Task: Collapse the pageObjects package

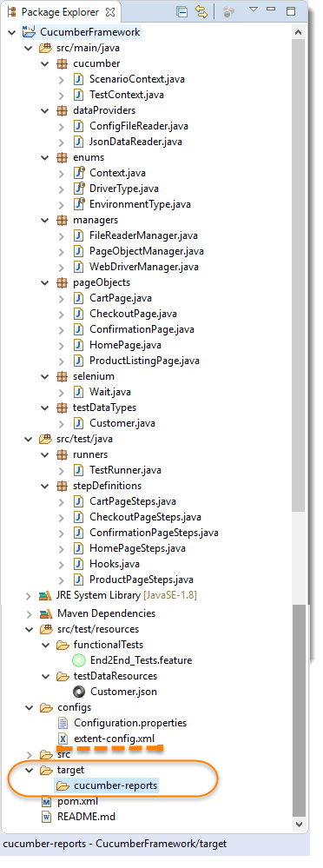Action: point(44,282)
